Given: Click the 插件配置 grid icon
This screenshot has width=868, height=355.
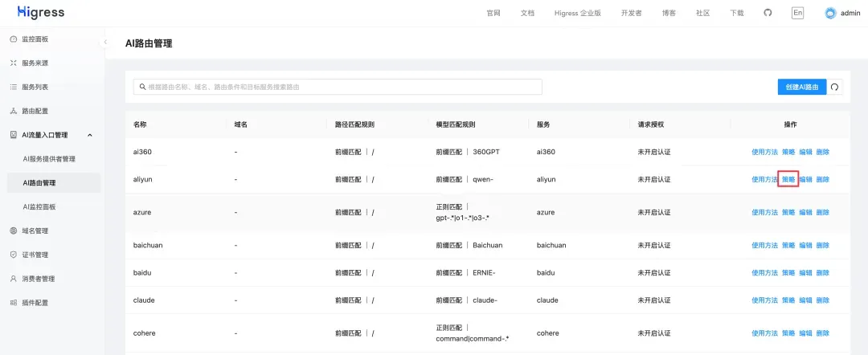Looking at the screenshot, I should [14, 303].
